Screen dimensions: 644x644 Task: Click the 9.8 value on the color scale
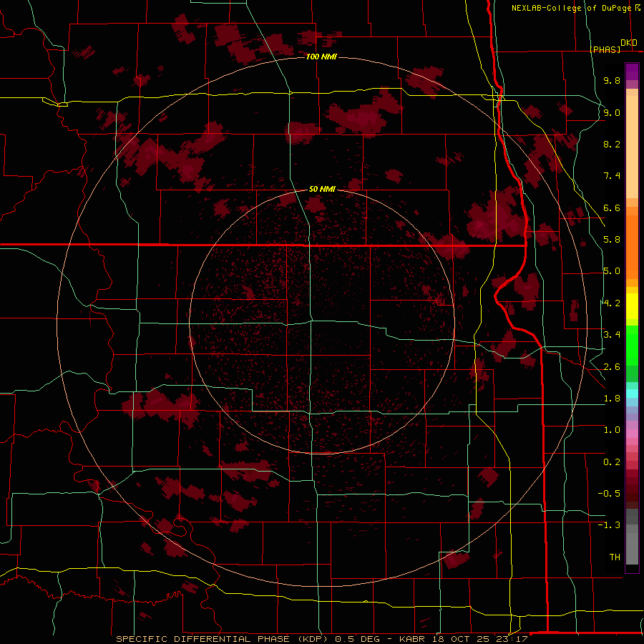tap(612, 80)
